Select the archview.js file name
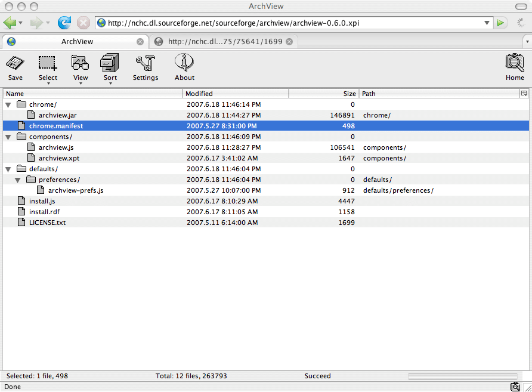The width and height of the screenshot is (532, 392). 56,147
